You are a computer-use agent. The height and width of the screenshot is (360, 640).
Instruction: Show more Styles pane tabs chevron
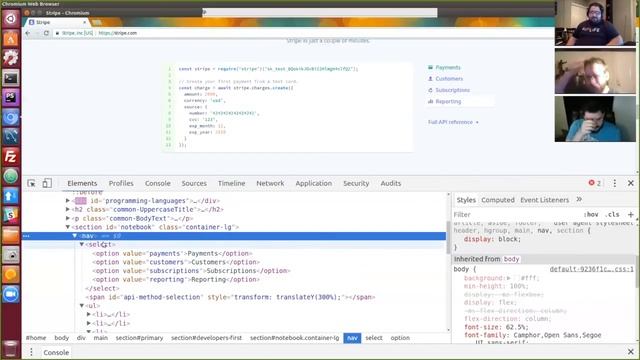pyautogui.click(x=579, y=200)
